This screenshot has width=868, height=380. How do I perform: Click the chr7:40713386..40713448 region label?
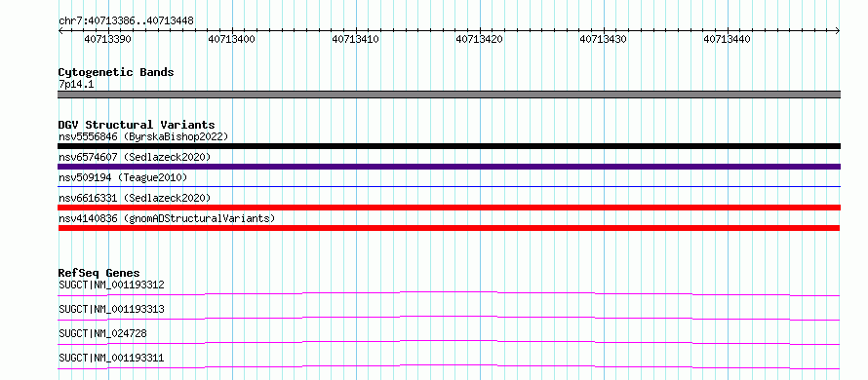click(126, 21)
